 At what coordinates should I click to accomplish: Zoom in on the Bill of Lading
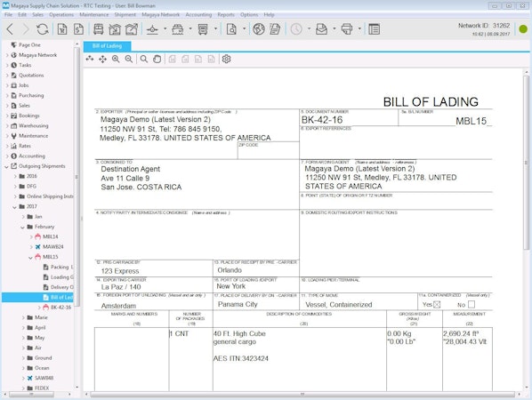[116, 60]
